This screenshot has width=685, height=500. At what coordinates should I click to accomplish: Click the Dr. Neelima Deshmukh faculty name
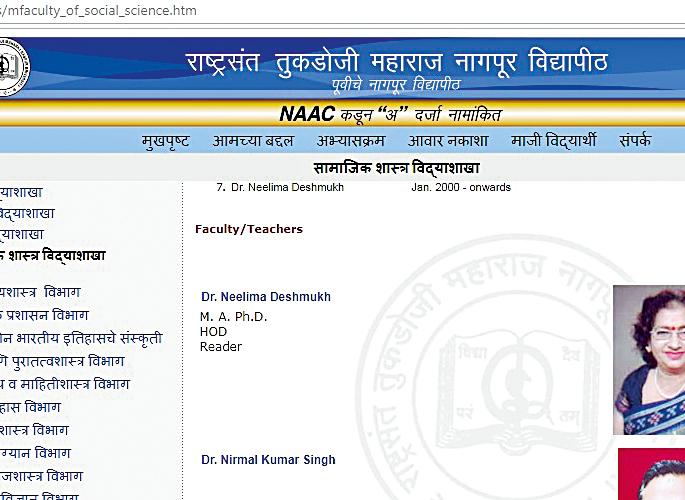(266, 297)
